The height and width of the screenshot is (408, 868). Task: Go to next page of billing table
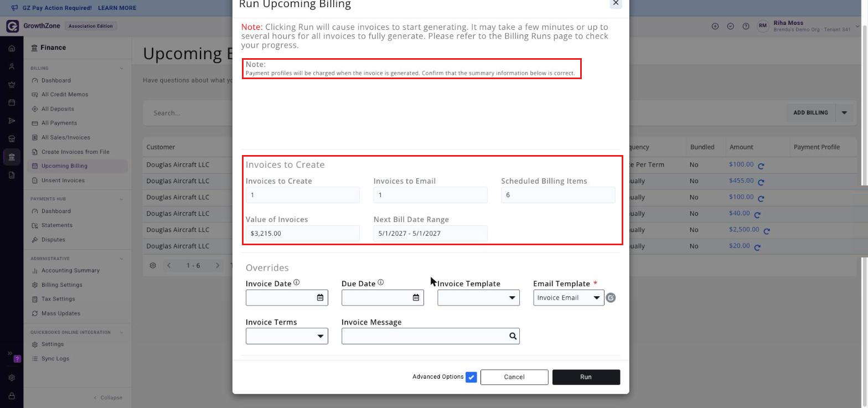tap(218, 266)
